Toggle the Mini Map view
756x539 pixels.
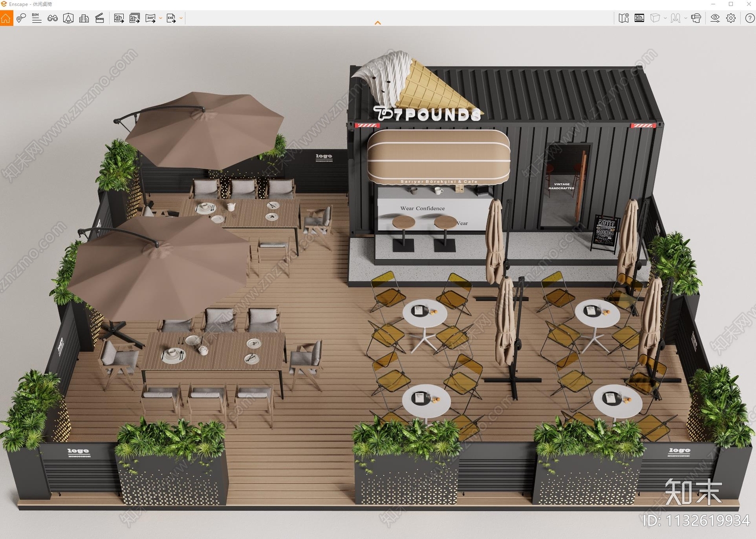pyautogui.click(x=624, y=18)
